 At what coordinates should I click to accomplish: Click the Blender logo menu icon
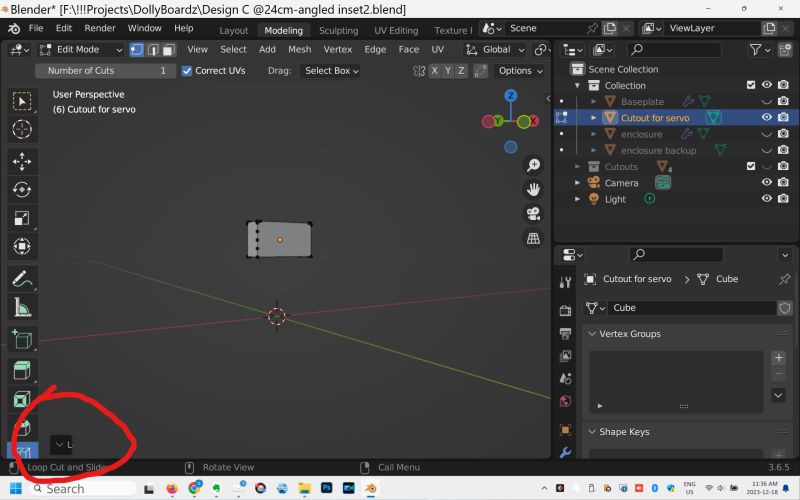tap(14, 29)
